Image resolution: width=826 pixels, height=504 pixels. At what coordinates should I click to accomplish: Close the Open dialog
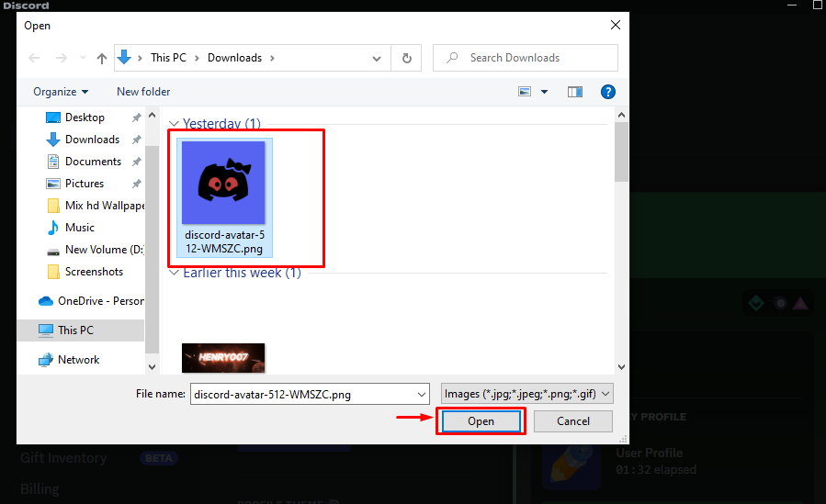[616, 26]
